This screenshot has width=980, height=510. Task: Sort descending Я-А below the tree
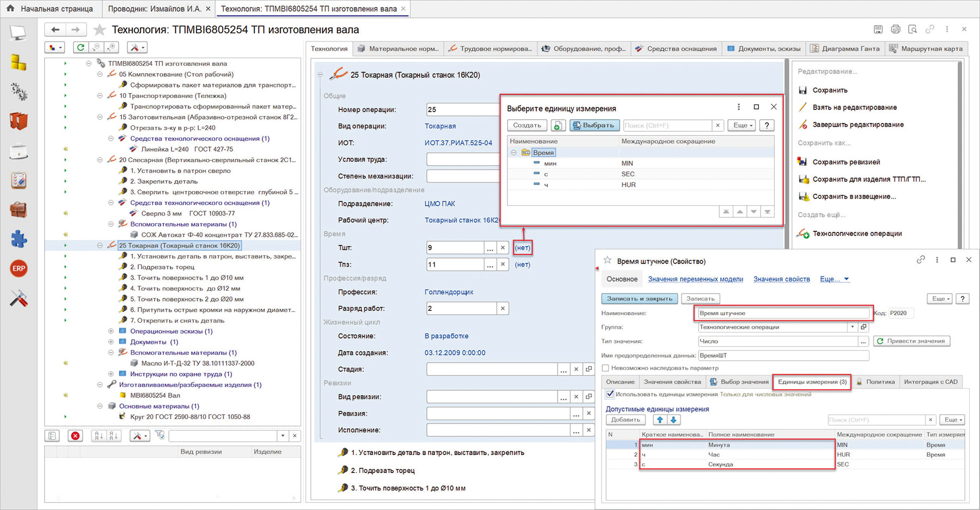tap(114, 435)
